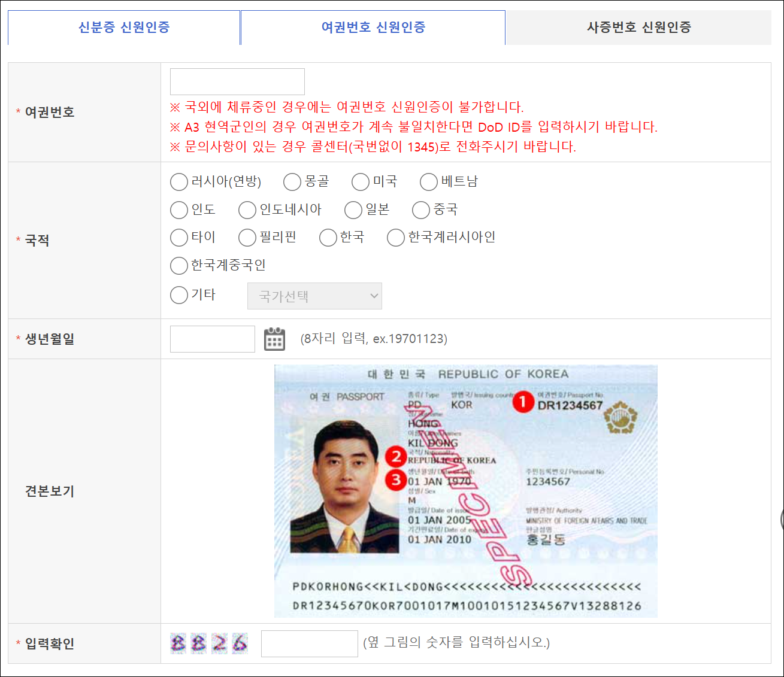Screen dimensions: 784x677
Task: Click the 생년월일 field label
Action: point(50,339)
